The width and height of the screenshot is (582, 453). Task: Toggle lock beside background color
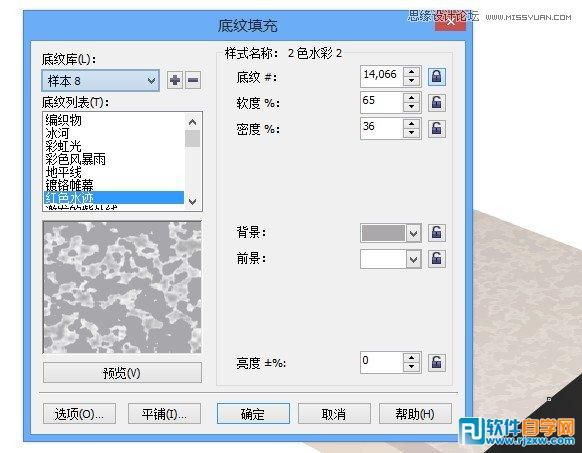pyautogui.click(x=436, y=233)
